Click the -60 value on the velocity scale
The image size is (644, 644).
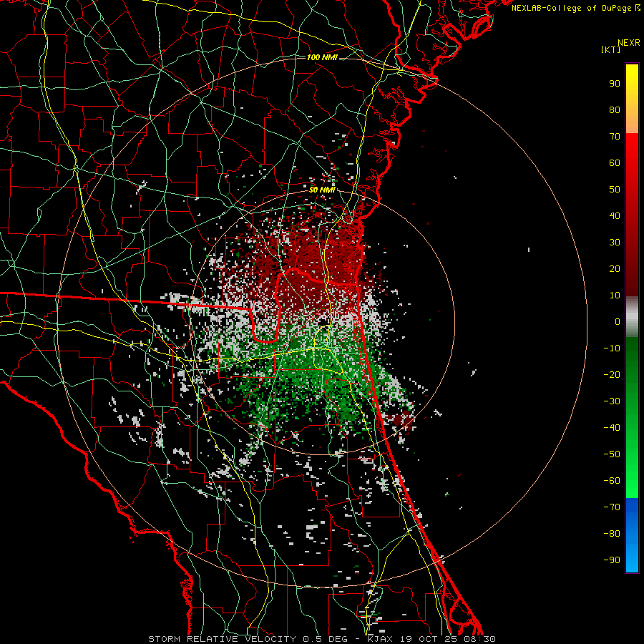[612, 481]
